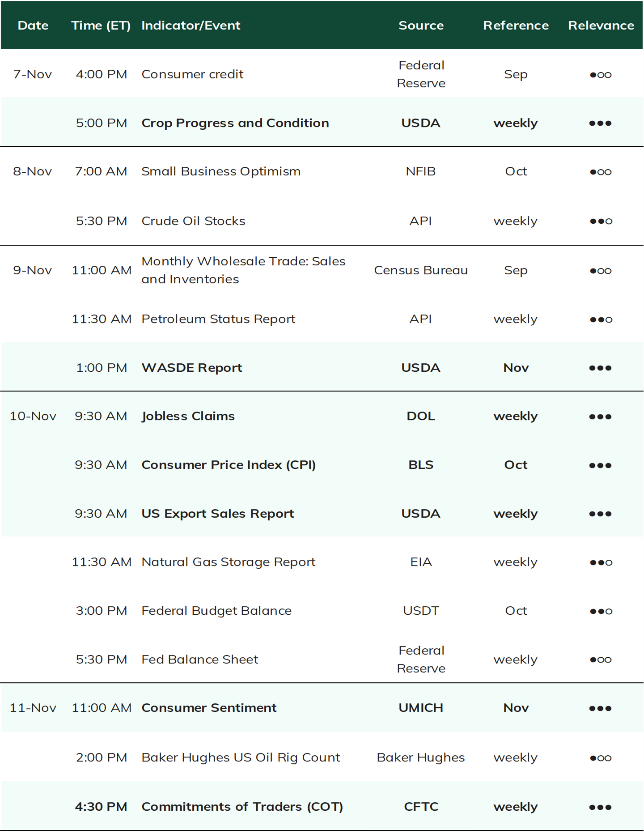Image resolution: width=644 pixels, height=834 pixels.
Task: Select the 9-Nov date cell
Action: point(33,270)
